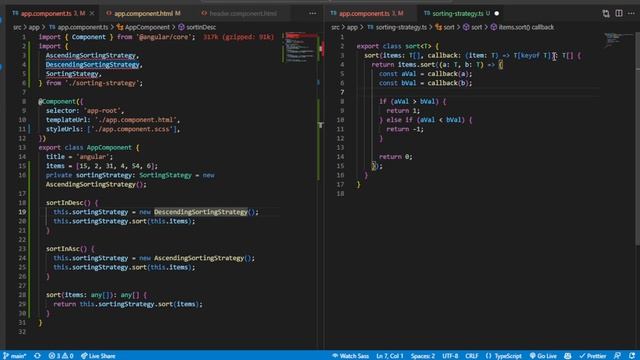Click 'const bVal = callback(b);' line
Viewport: 640px width, 360px height.
pos(425,83)
